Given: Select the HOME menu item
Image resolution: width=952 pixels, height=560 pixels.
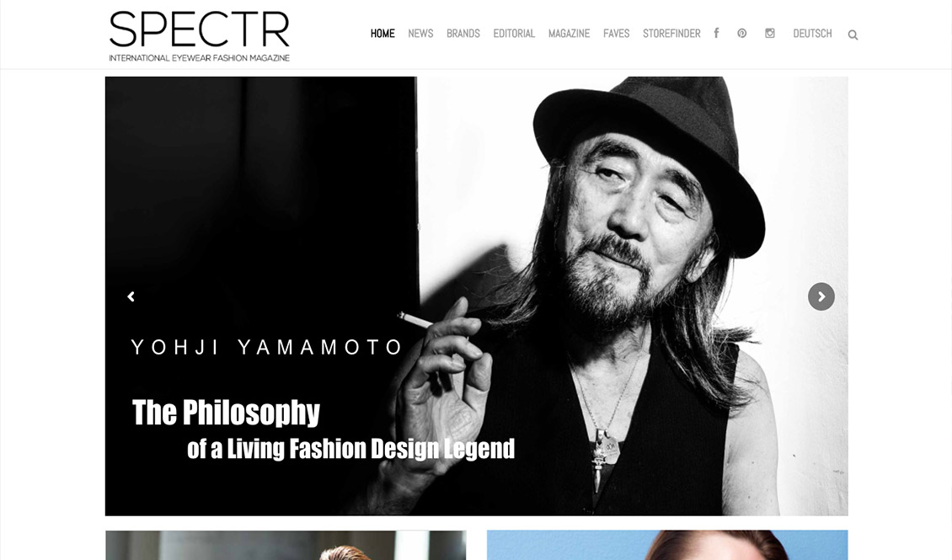Looking at the screenshot, I should coord(382,34).
